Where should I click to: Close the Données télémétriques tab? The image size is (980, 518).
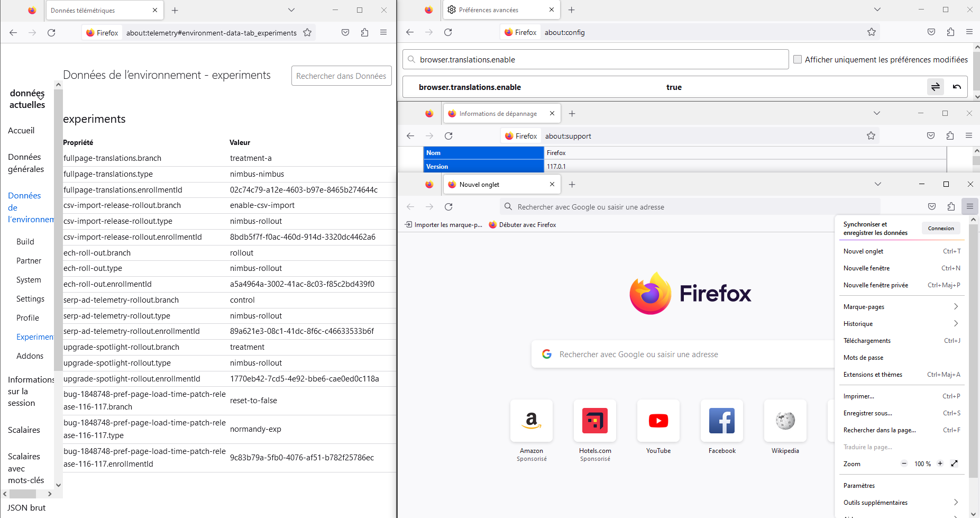[x=155, y=10]
